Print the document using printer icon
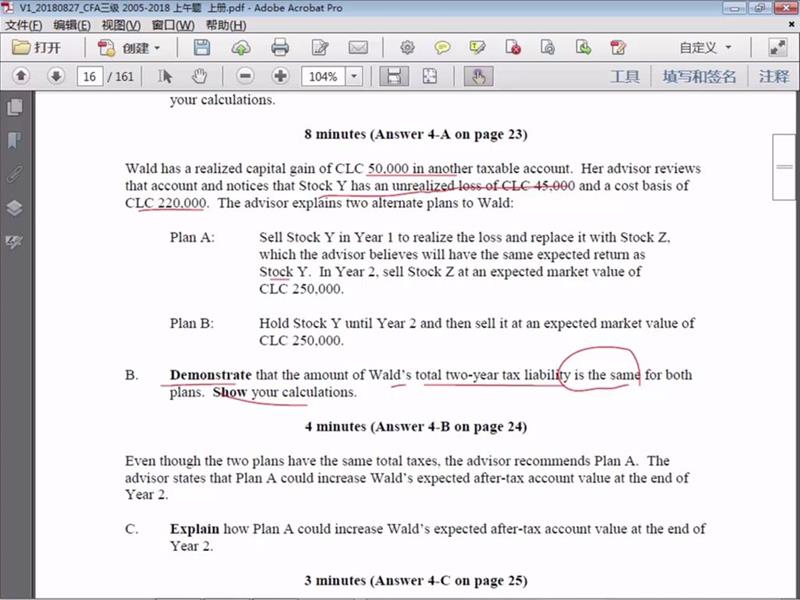Viewport: 800px width, 600px height. point(280,48)
